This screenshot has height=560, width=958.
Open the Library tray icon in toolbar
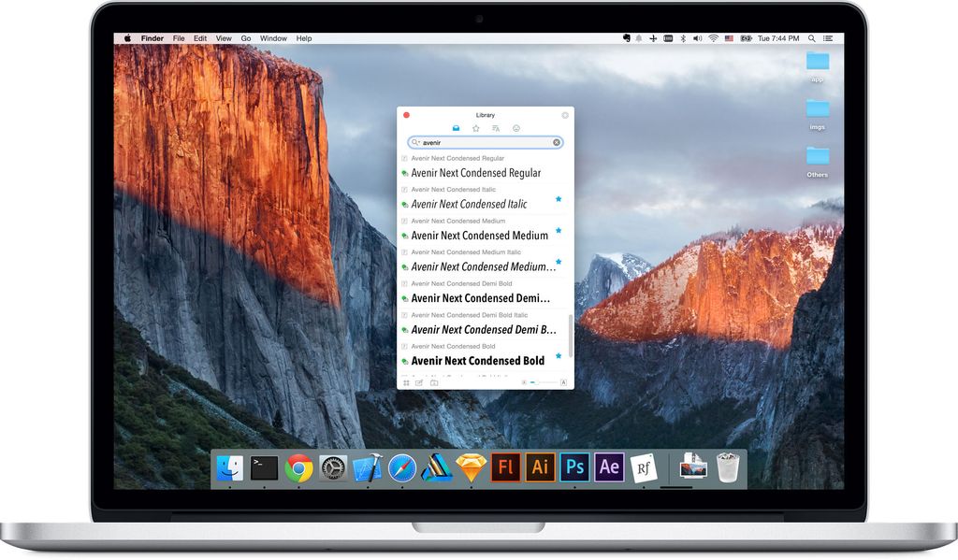(x=456, y=128)
